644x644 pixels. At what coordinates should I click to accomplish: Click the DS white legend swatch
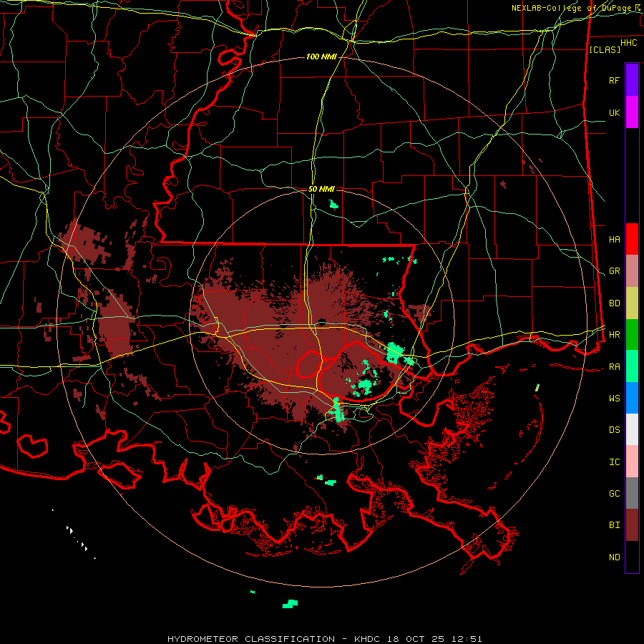click(632, 429)
